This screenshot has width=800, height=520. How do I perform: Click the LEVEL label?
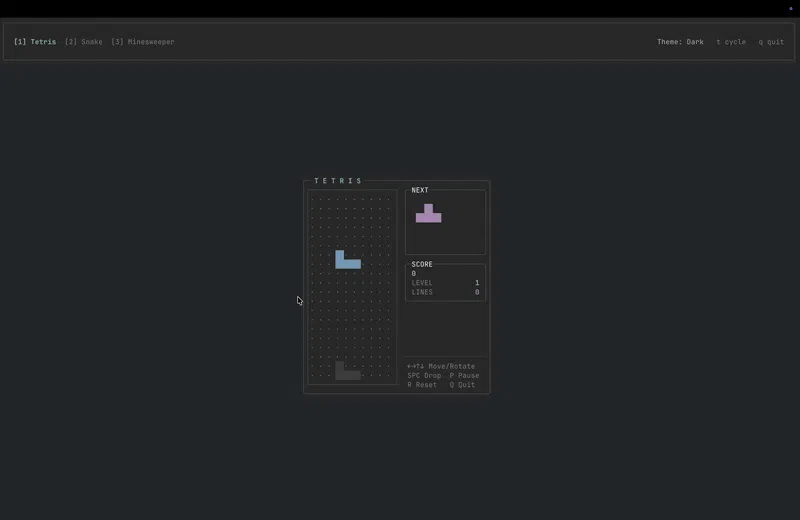coord(422,283)
